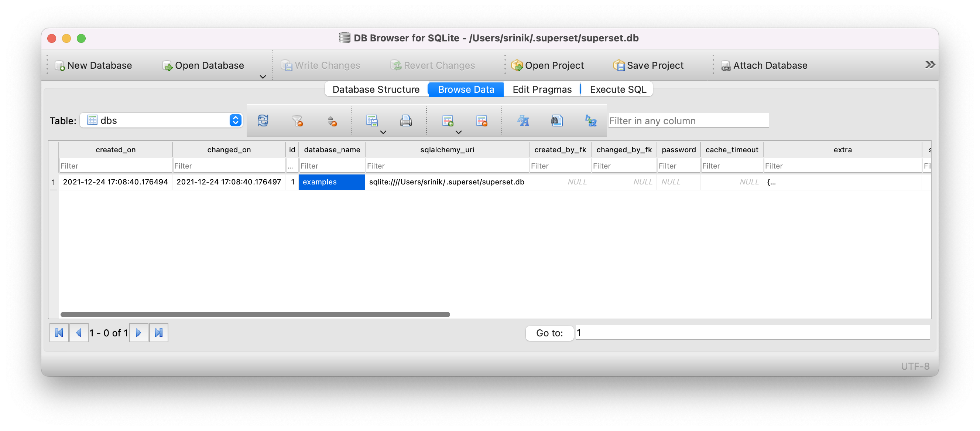Jump to the first record
Screen dimensions: 980x431
tap(59, 333)
